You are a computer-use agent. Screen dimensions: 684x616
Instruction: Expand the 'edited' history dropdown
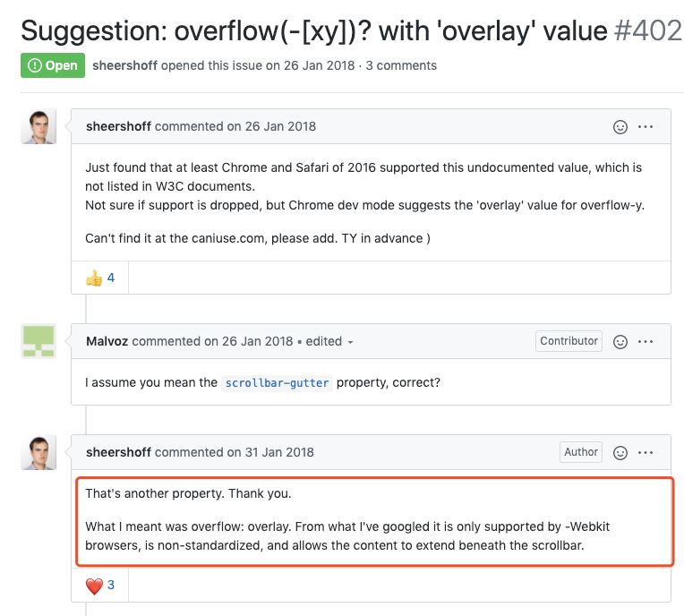point(330,341)
